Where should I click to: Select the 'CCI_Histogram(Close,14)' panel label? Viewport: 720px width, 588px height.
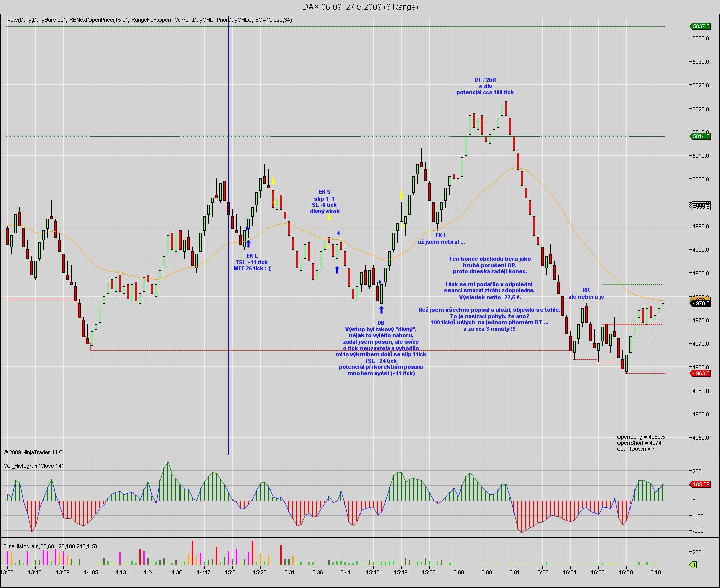click(34, 466)
